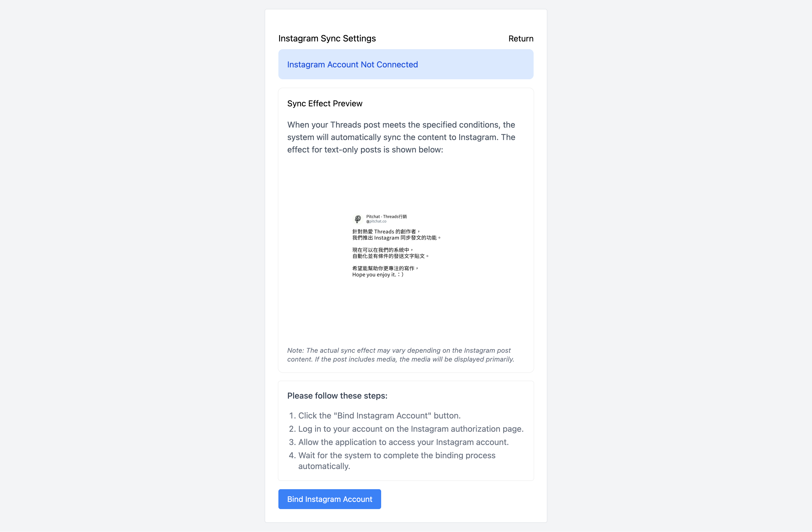Click the Pitchat - Threads行銷 account name

pos(386,216)
